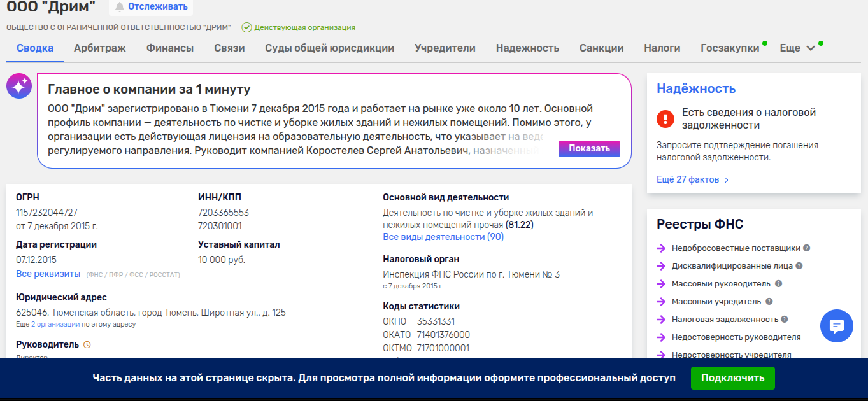
Task: Switch to the Налоги tab
Action: click(662, 48)
